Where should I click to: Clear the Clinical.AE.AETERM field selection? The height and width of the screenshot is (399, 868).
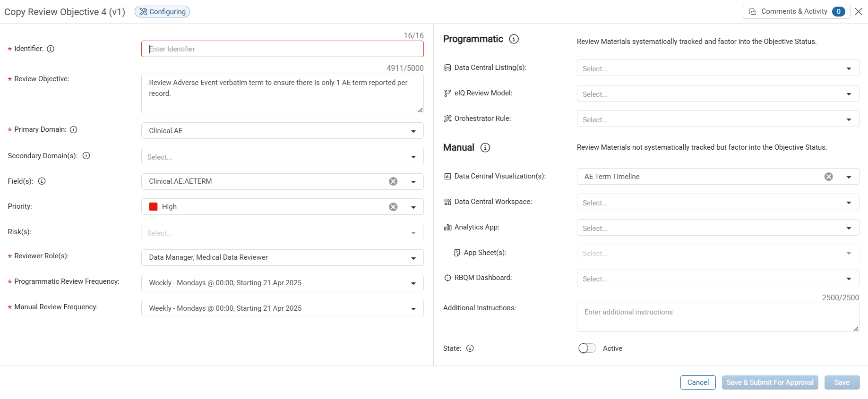click(393, 181)
